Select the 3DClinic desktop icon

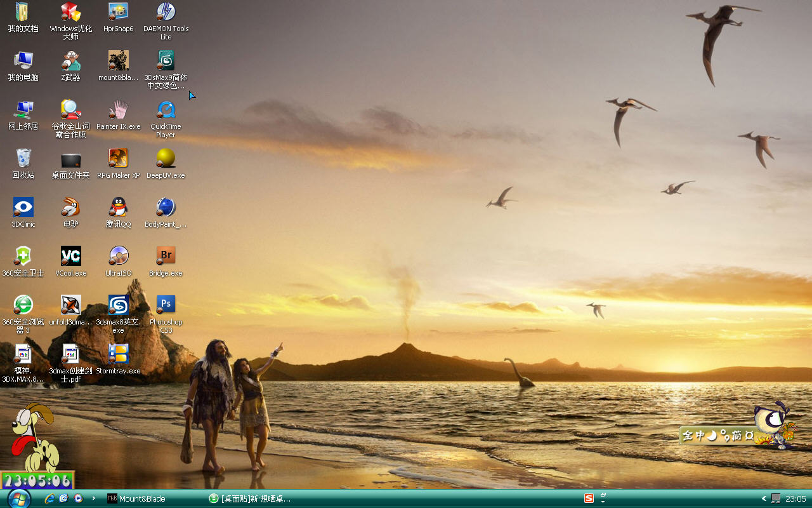tap(23, 213)
